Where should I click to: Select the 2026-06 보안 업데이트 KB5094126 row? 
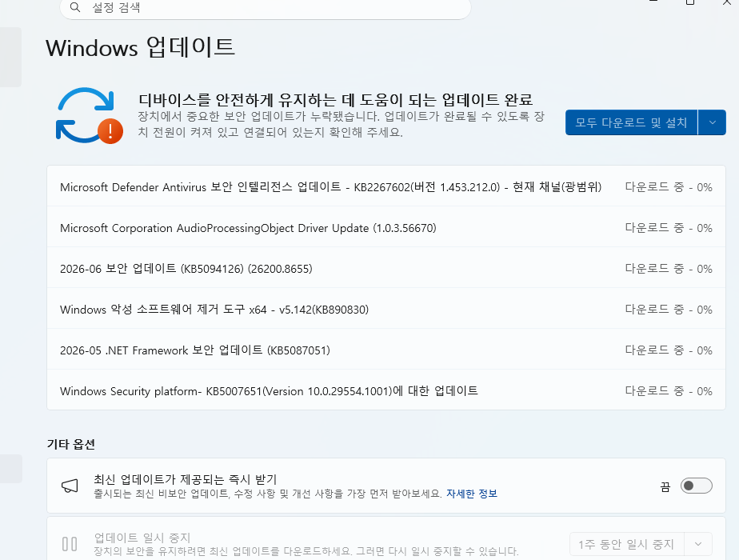[386, 268]
